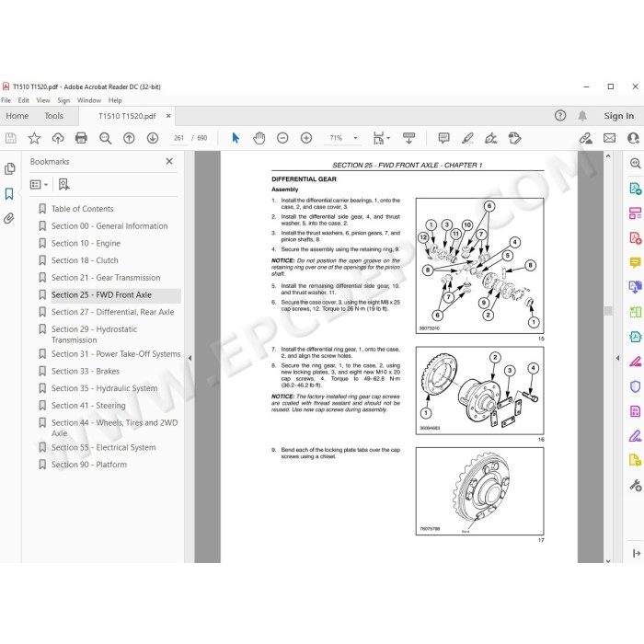Open More Tools wrench icon
Viewport: 644px width, 644px height.
[635, 486]
